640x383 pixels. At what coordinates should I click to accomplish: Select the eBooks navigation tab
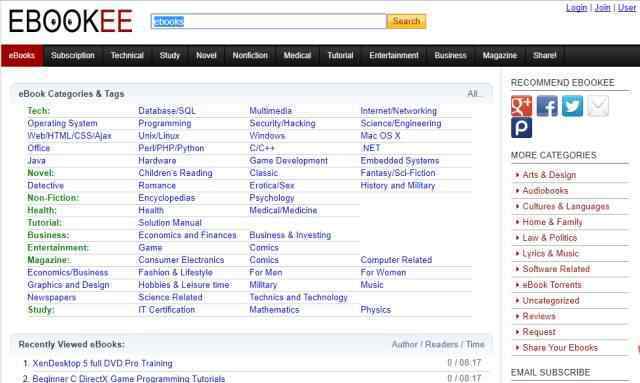[x=22, y=56]
